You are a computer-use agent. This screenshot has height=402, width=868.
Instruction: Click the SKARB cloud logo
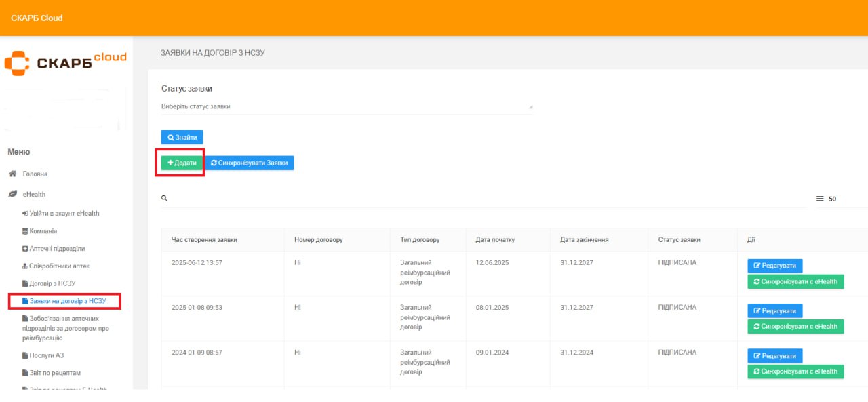66,62
